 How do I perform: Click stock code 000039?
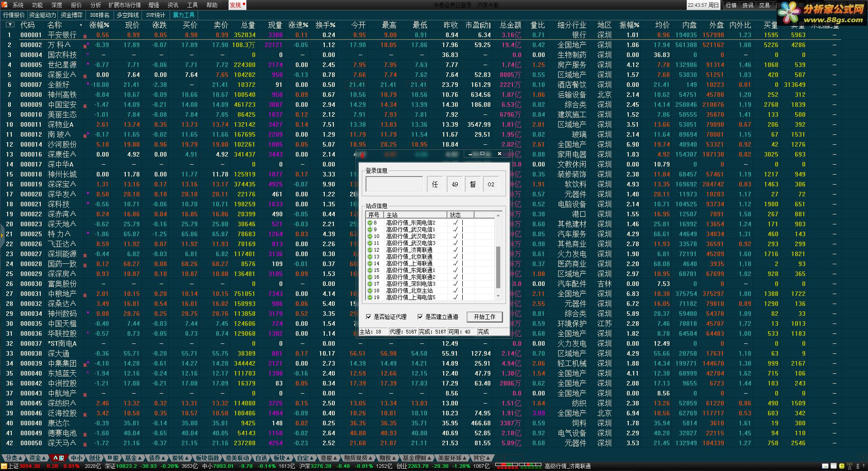coord(31,363)
